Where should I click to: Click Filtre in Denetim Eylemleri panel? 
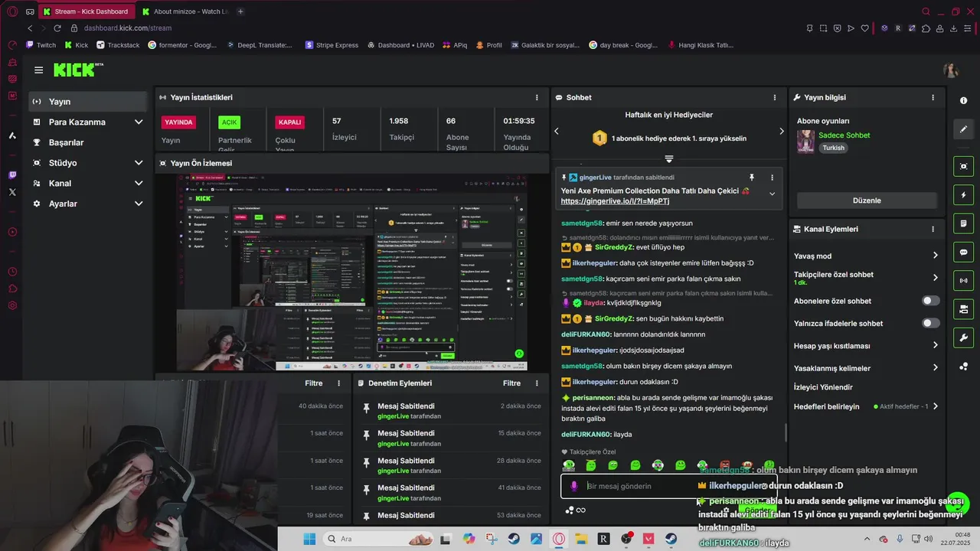point(511,383)
